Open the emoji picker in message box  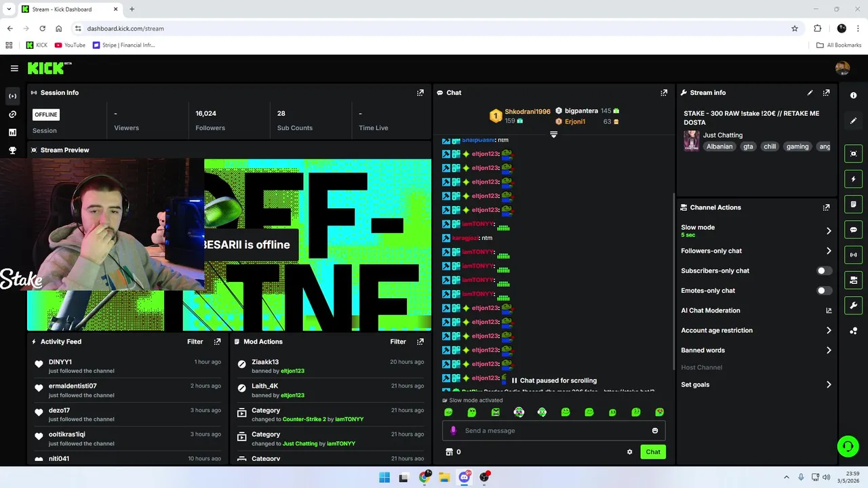654,430
